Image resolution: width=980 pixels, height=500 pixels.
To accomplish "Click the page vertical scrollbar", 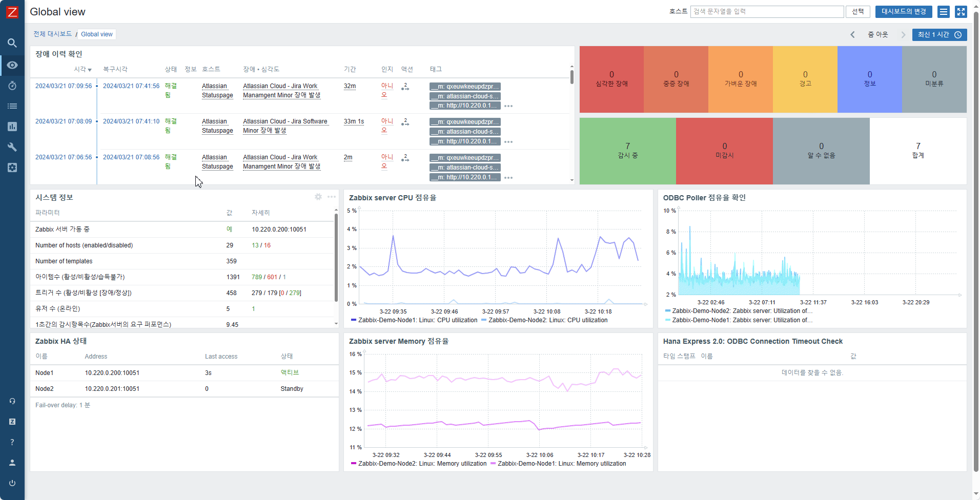I will point(976,241).
